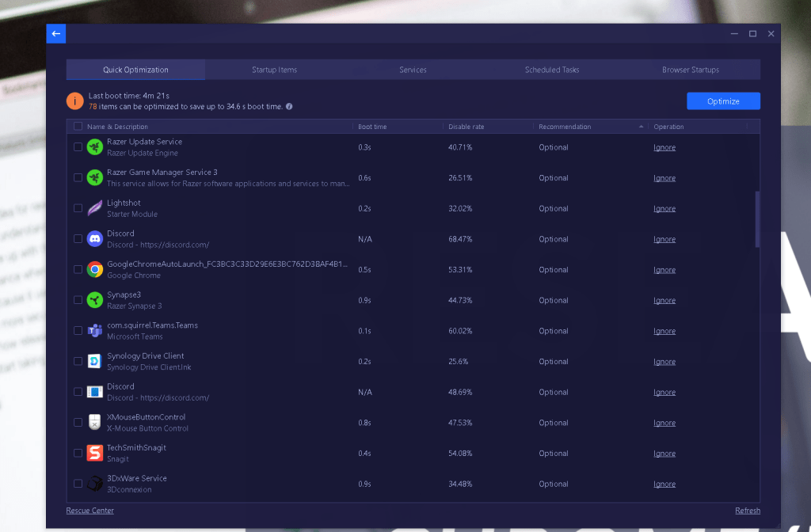Click the Razer Game Manager Service 3 icon
The width and height of the screenshot is (811, 532).
point(95,178)
